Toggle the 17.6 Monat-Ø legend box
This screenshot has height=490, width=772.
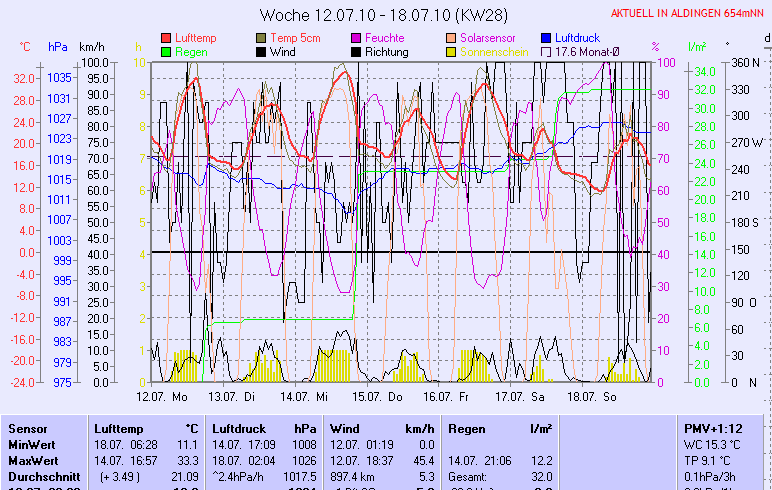(x=547, y=52)
